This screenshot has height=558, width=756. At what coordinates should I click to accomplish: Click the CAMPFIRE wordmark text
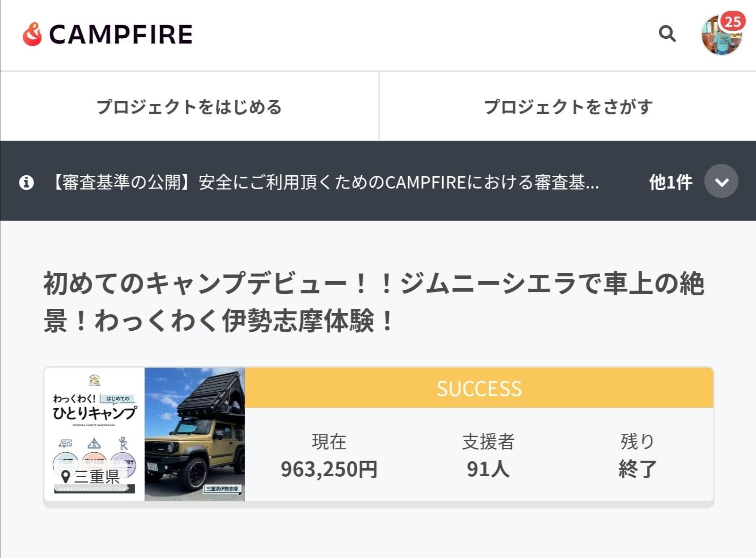(121, 35)
